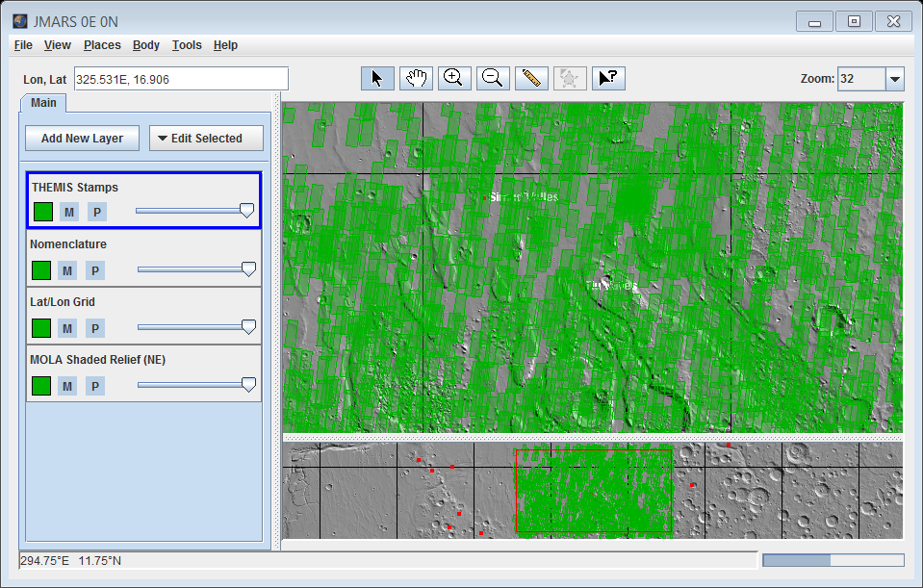
Task: Switch to the Main tab
Action: 43,103
